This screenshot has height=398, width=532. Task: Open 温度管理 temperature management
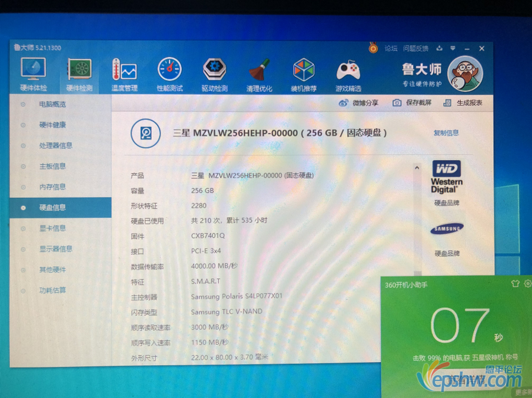(x=125, y=75)
